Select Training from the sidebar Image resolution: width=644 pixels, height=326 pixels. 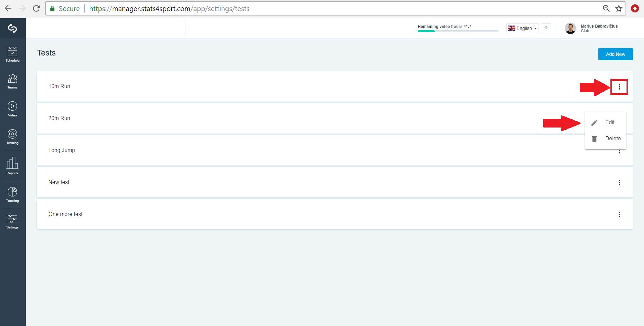point(12,137)
